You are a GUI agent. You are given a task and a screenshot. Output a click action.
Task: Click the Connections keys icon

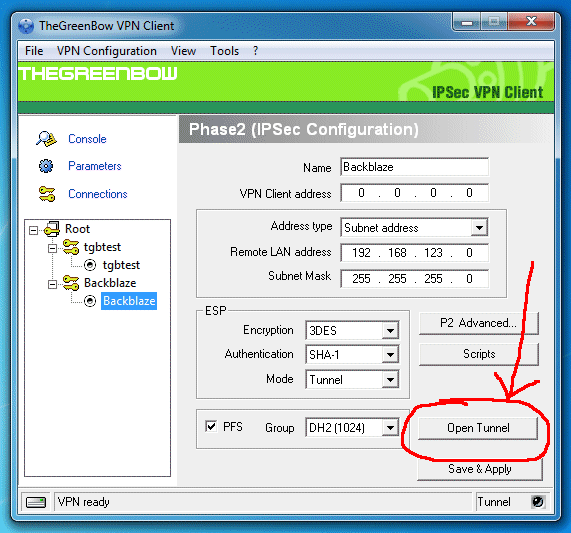tap(47, 194)
